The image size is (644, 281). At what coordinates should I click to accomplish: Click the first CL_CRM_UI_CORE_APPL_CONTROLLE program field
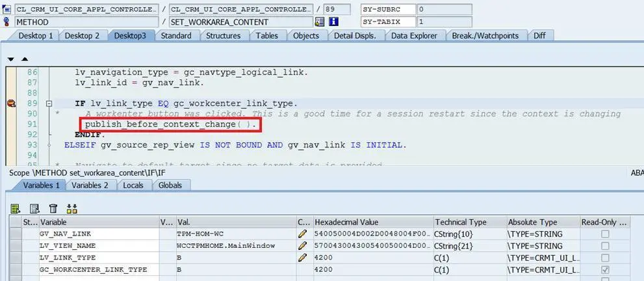coord(86,9)
